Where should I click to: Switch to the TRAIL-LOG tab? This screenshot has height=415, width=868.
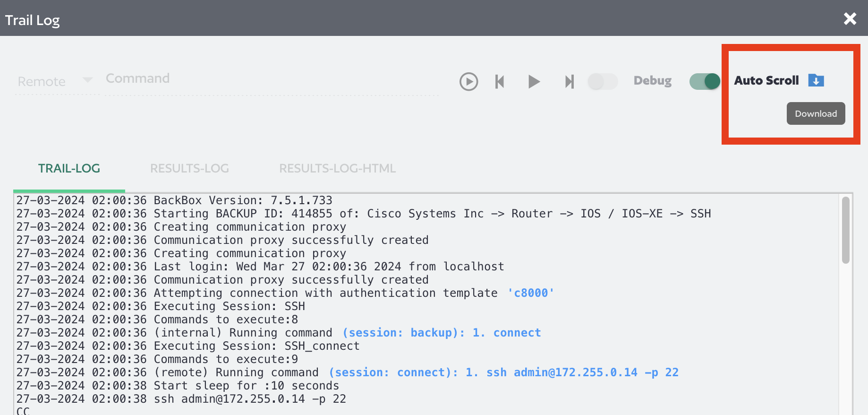[x=69, y=169]
